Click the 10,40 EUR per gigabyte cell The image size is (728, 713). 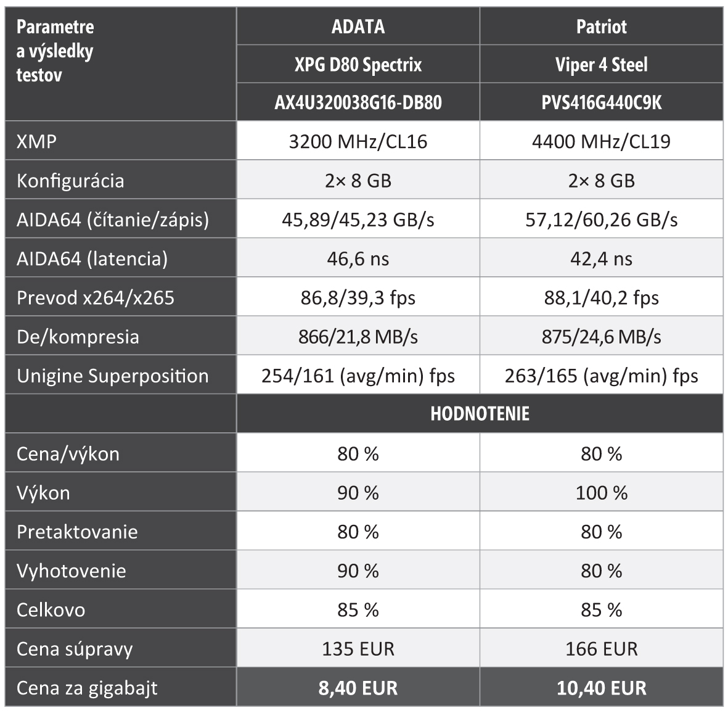click(x=601, y=688)
